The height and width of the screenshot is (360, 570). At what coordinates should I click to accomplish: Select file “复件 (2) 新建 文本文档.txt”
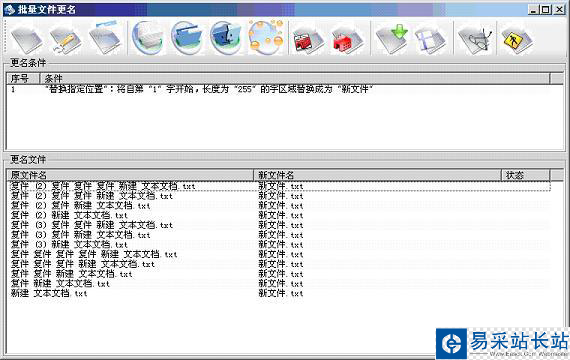(69, 216)
